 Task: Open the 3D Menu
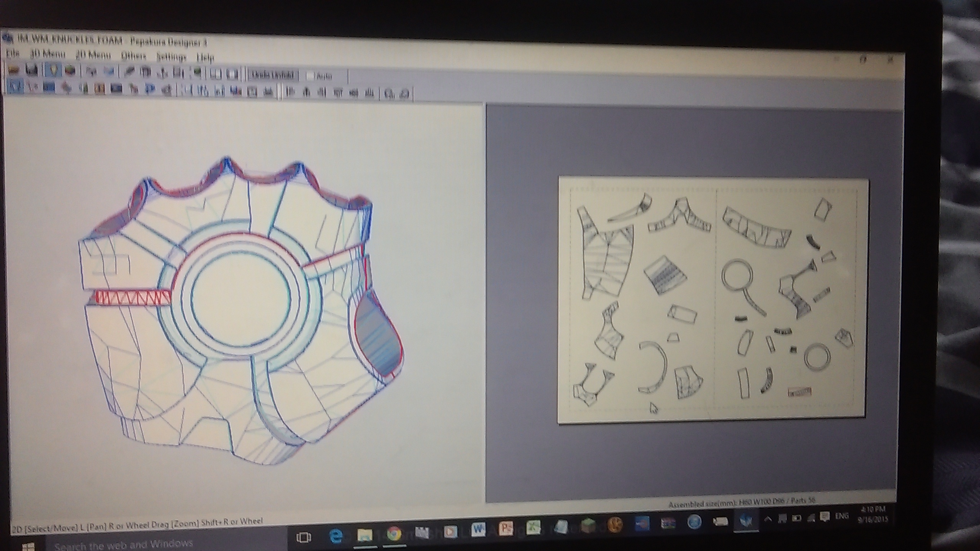tap(48, 55)
